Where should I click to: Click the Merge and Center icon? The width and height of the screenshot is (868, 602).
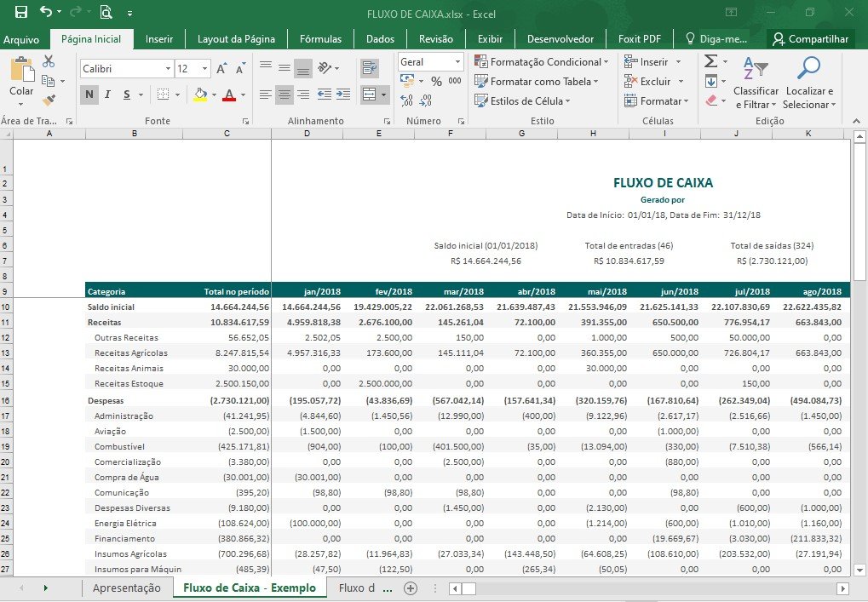pyautogui.click(x=370, y=95)
